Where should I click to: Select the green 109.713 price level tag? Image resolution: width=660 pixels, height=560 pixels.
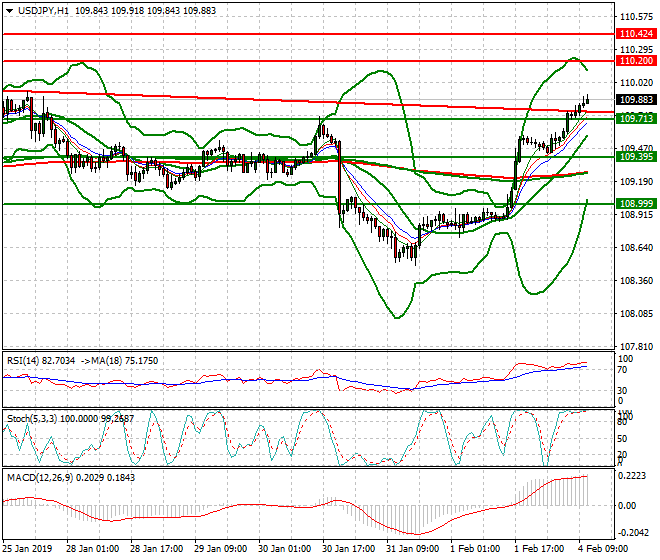[636, 119]
